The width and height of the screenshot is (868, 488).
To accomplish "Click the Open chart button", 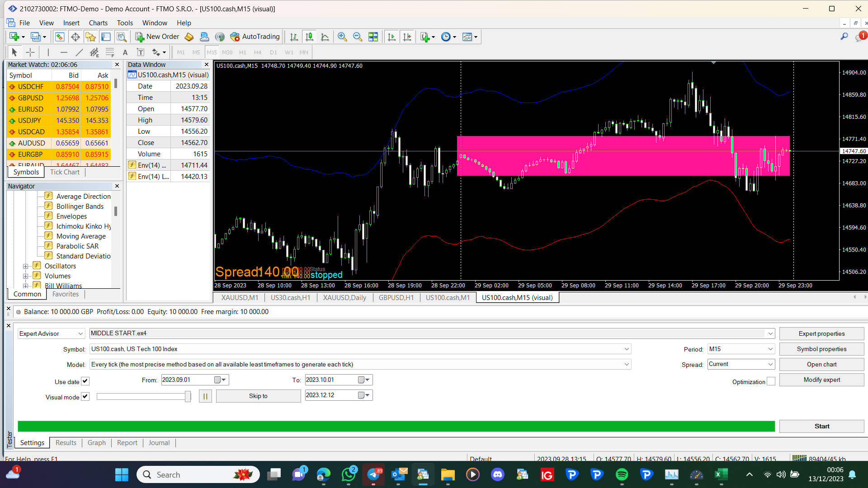I will pyautogui.click(x=821, y=364).
